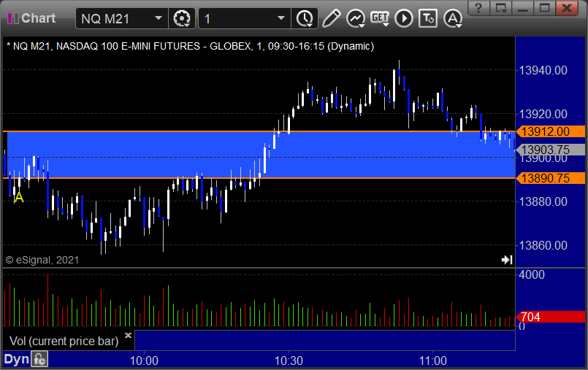Click the 13940.00 price axis label
The image size is (588, 370).
[543, 70]
